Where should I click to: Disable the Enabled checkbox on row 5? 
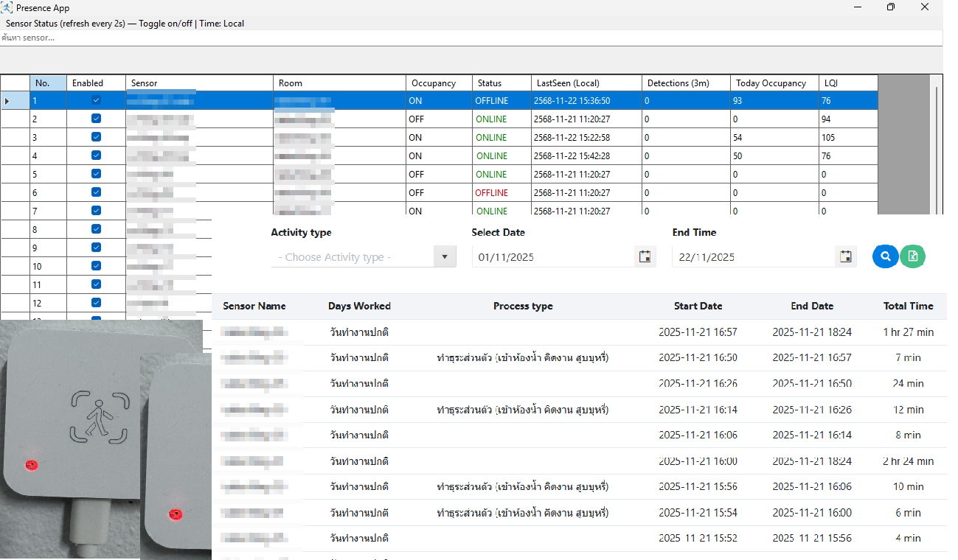click(95, 174)
